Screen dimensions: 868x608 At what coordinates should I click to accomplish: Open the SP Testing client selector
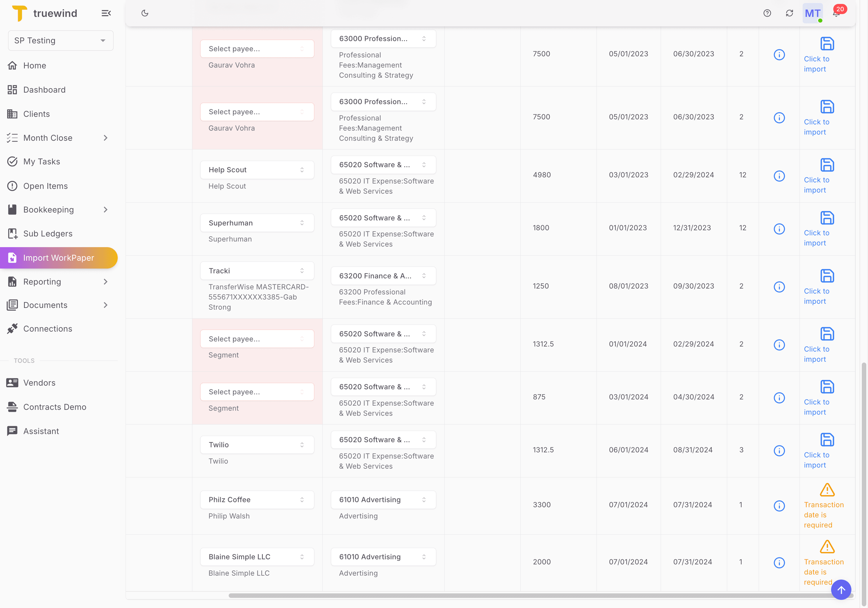[x=60, y=41]
